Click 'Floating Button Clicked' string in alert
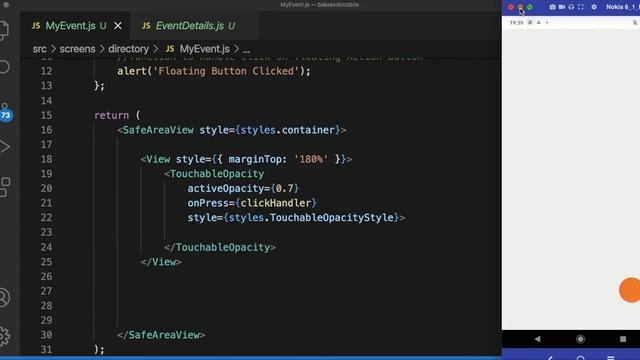The height and width of the screenshot is (360, 640). point(226,71)
